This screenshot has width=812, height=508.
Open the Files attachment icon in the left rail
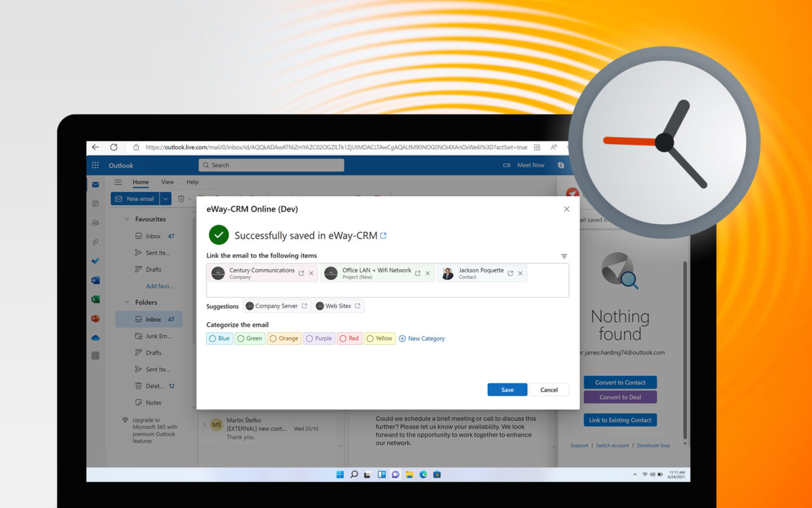[95, 242]
